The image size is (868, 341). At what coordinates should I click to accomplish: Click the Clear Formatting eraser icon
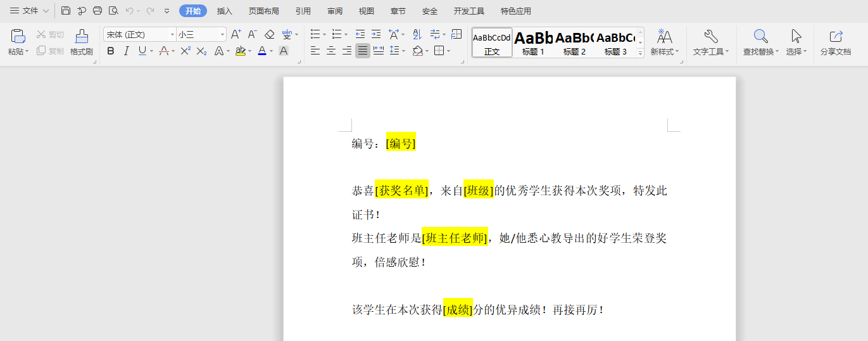tap(269, 34)
